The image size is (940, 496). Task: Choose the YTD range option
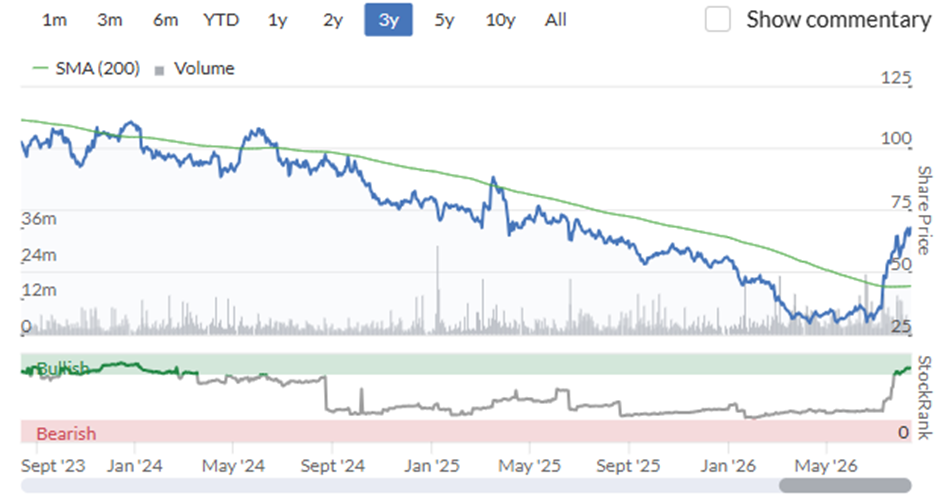pos(221,20)
